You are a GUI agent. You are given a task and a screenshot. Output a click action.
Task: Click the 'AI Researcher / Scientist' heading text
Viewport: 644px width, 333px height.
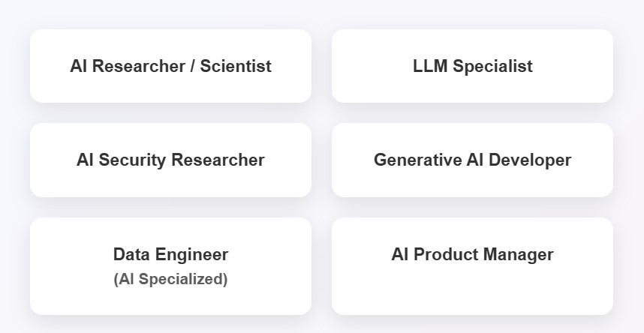pos(170,66)
